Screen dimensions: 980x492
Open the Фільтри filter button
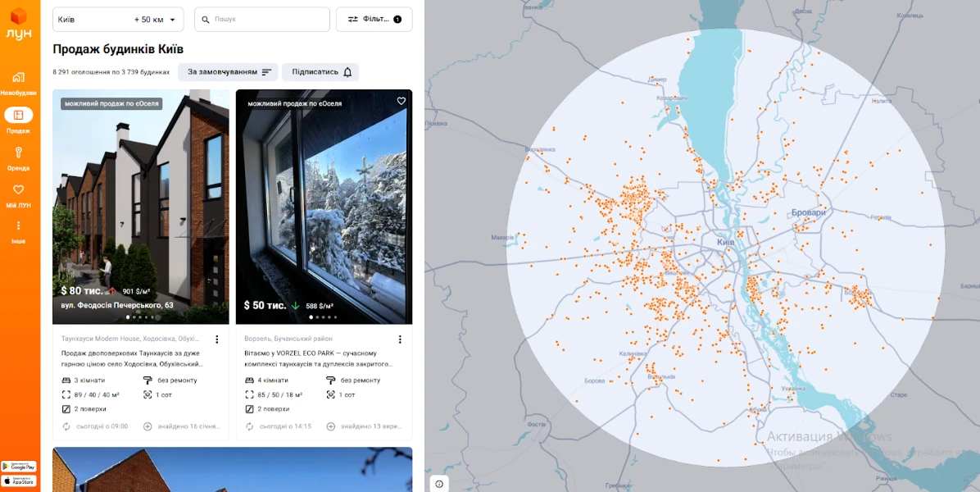coord(374,20)
